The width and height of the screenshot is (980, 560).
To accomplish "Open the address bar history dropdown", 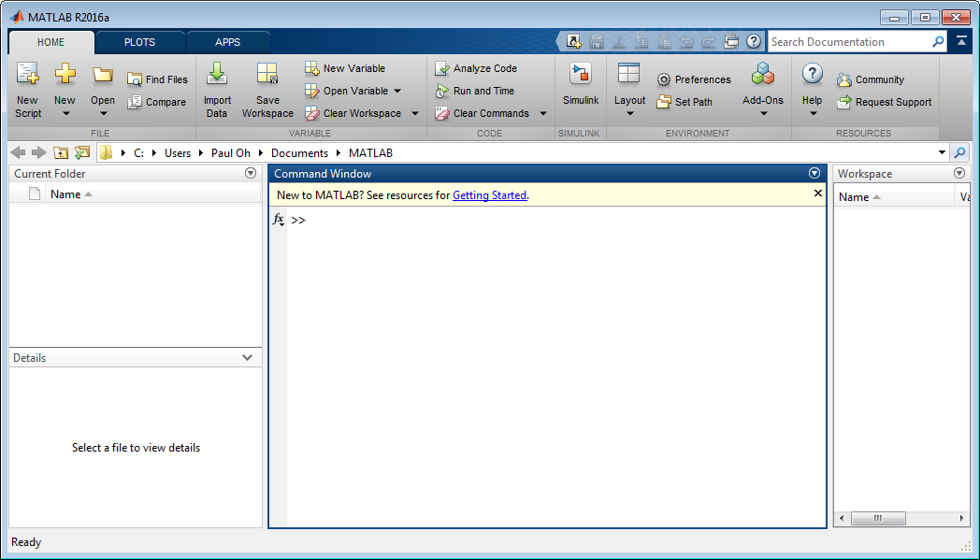I will (942, 152).
